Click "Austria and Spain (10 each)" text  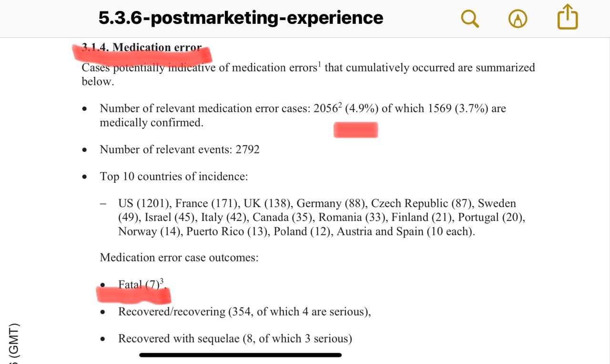[x=406, y=232]
